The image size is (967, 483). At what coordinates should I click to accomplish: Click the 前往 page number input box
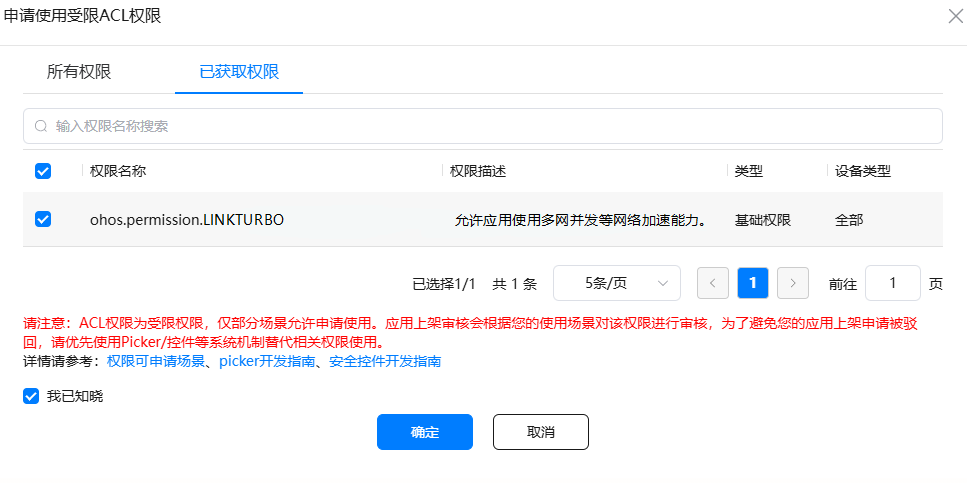(892, 283)
